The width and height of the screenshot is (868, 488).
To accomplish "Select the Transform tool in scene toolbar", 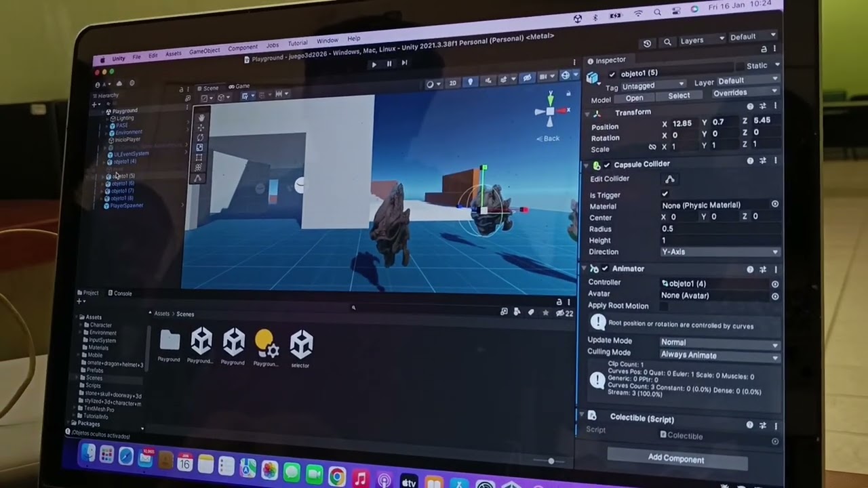I will (198, 167).
